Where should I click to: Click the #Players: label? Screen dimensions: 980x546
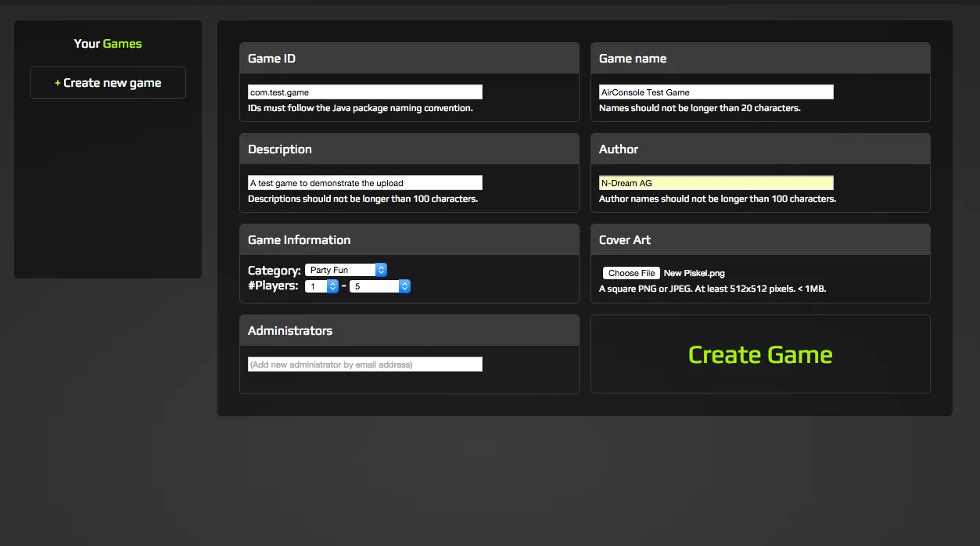pos(273,286)
